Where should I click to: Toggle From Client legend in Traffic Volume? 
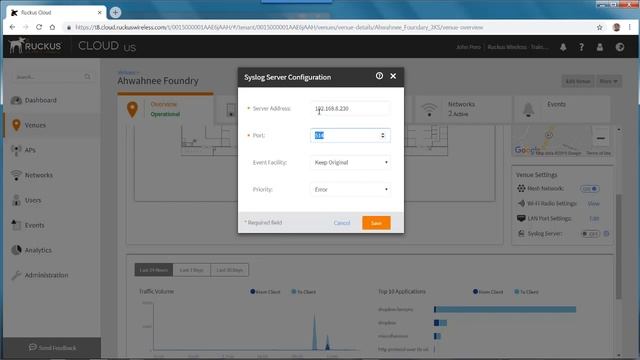tap(265, 292)
